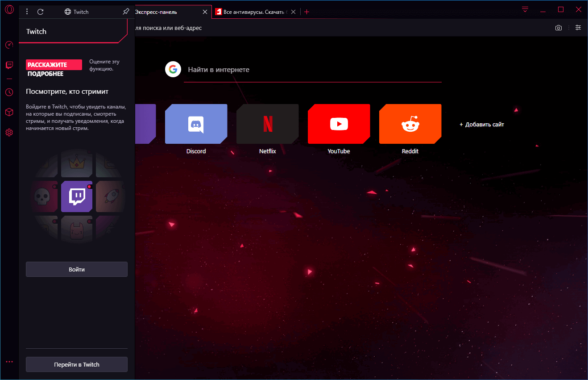This screenshot has height=380, width=588.
Task: Open sidebar setup via the ellipsis
Action: [x=9, y=362]
